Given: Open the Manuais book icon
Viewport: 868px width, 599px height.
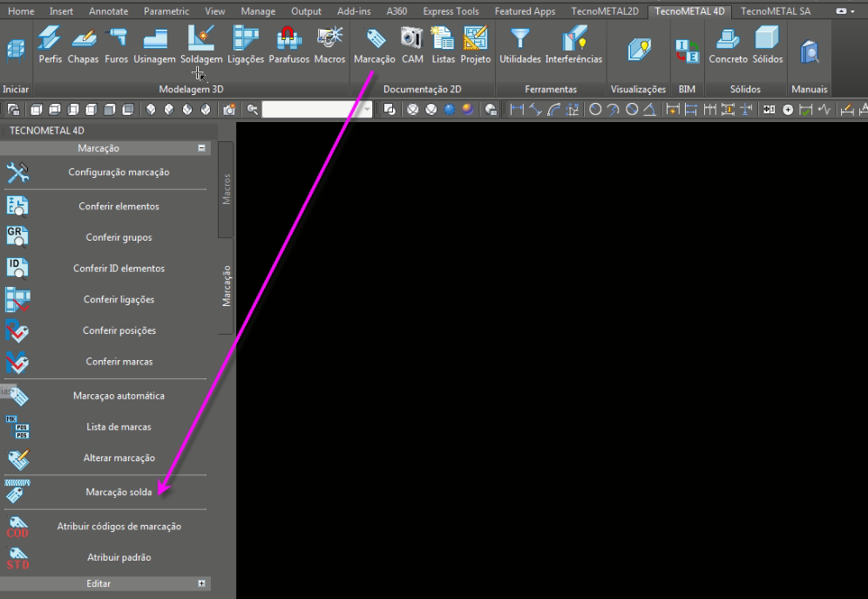Looking at the screenshot, I should pyautogui.click(x=810, y=51).
